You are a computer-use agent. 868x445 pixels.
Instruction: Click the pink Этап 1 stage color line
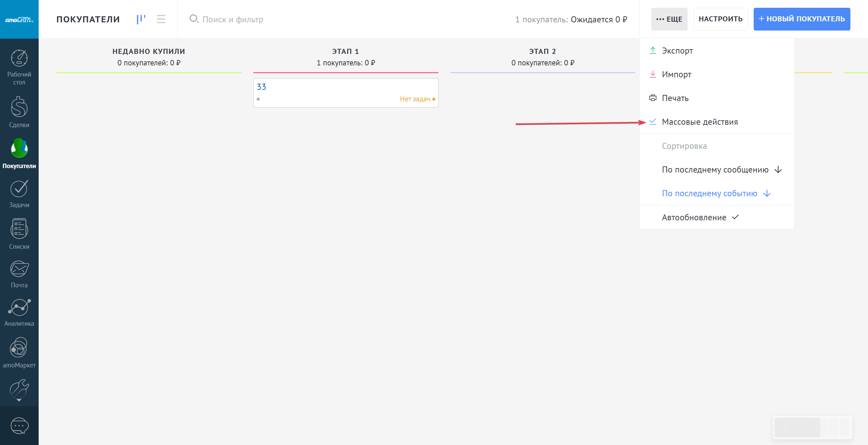coord(346,73)
